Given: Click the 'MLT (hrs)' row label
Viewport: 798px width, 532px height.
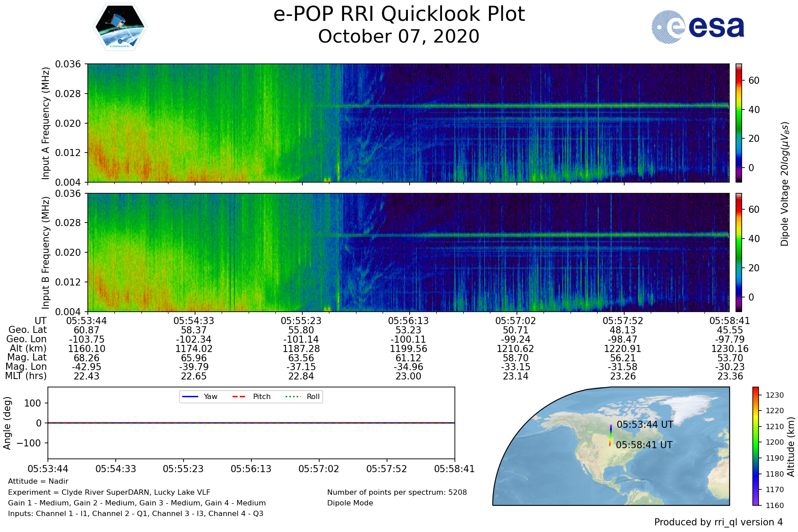Looking at the screenshot, I should tap(26, 376).
